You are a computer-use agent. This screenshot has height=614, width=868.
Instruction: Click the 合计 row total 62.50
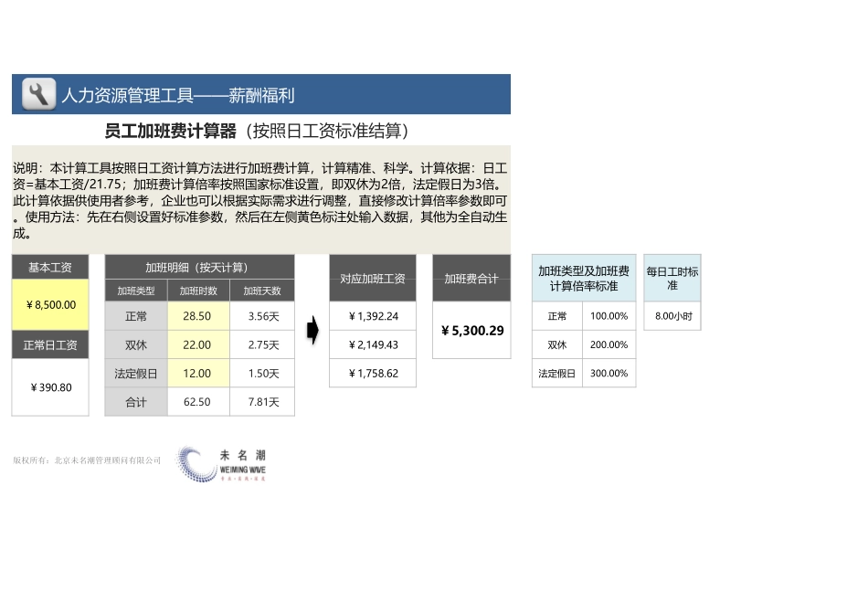coord(199,402)
